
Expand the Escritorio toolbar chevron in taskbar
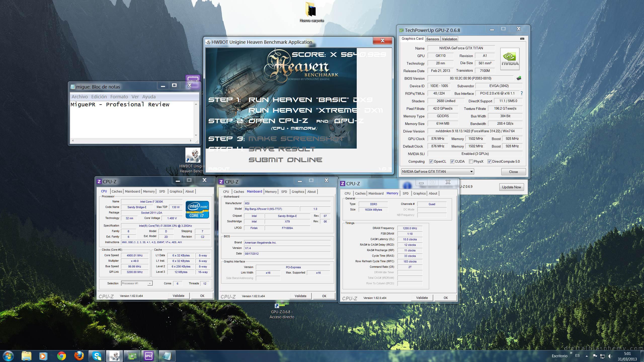[571, 353]
